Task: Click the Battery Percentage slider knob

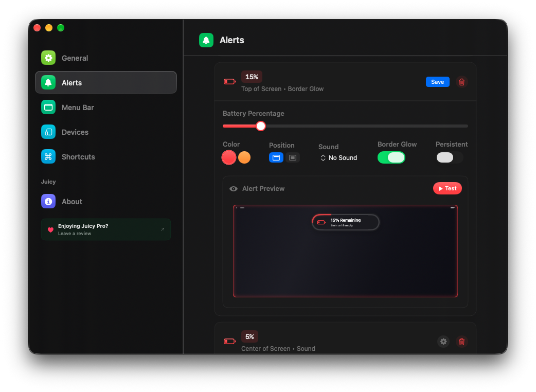Action: [261, 126]
